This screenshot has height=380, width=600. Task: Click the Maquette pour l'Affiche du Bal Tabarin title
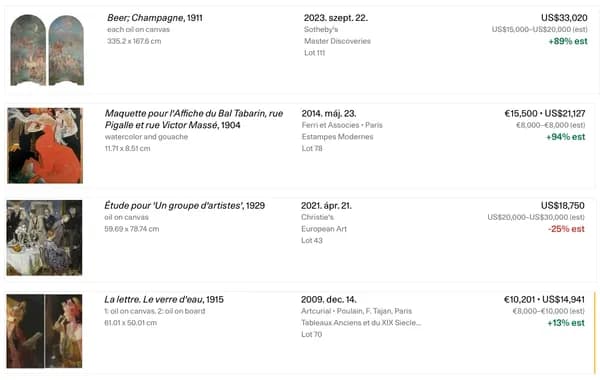(x=194, y=119)
